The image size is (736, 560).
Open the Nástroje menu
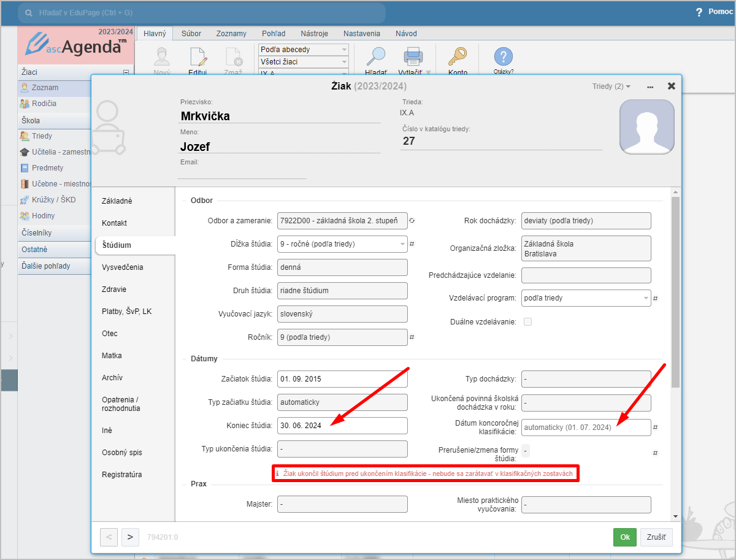pyautogui.click(x=314, y=34)
